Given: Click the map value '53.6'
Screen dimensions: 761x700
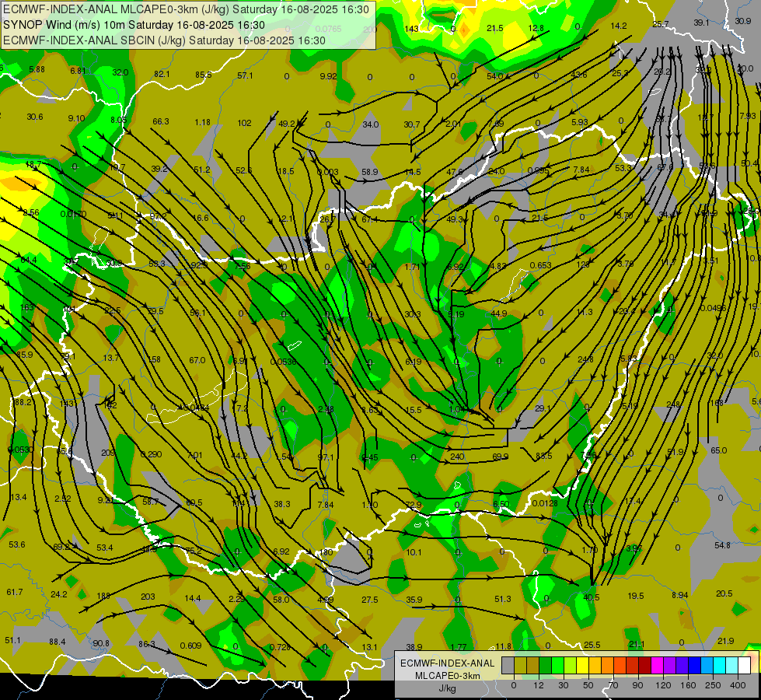Looking at the screenshot, I should point(16,544).
